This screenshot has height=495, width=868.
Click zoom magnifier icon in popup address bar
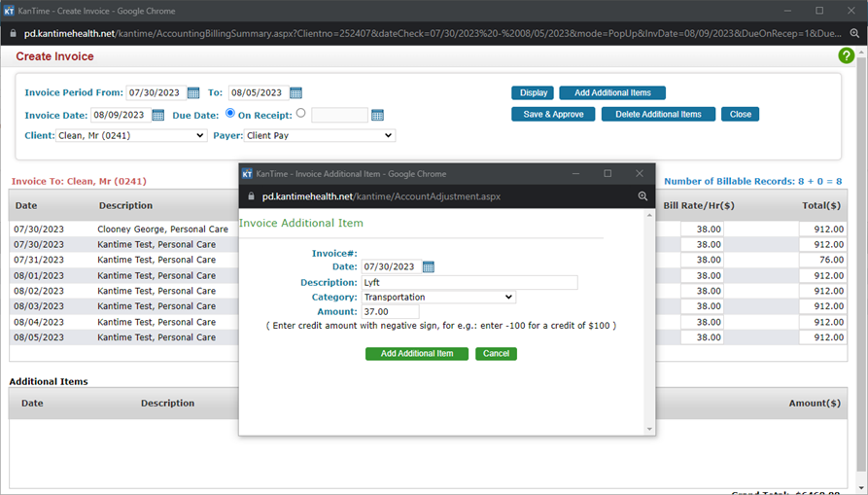click(x=642, y=196)
